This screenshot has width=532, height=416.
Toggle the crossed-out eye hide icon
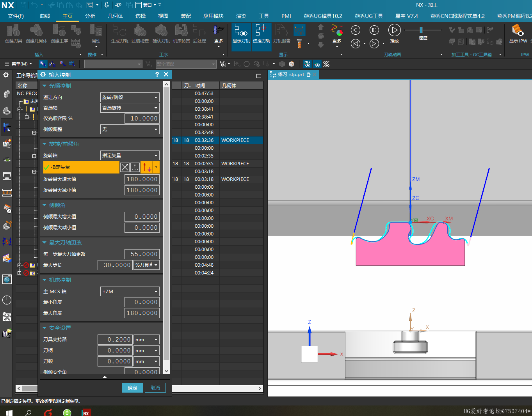326,64
